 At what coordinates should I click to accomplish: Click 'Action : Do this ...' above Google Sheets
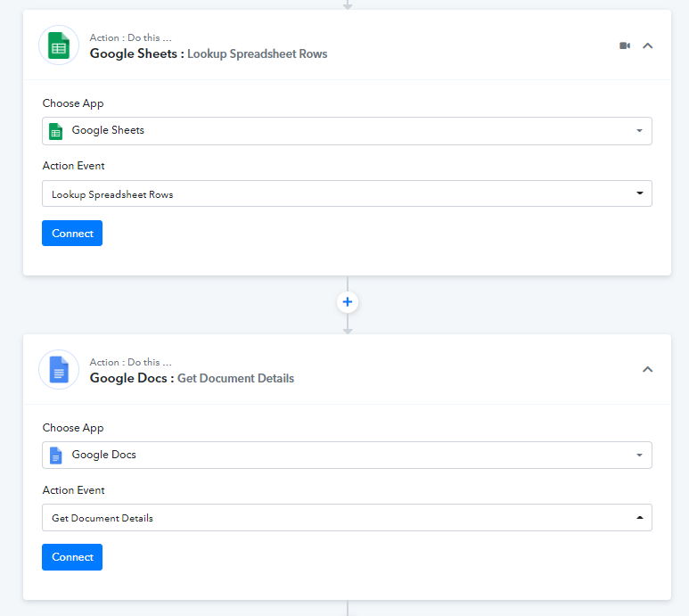pyautogui.click(x=130, y=37)
